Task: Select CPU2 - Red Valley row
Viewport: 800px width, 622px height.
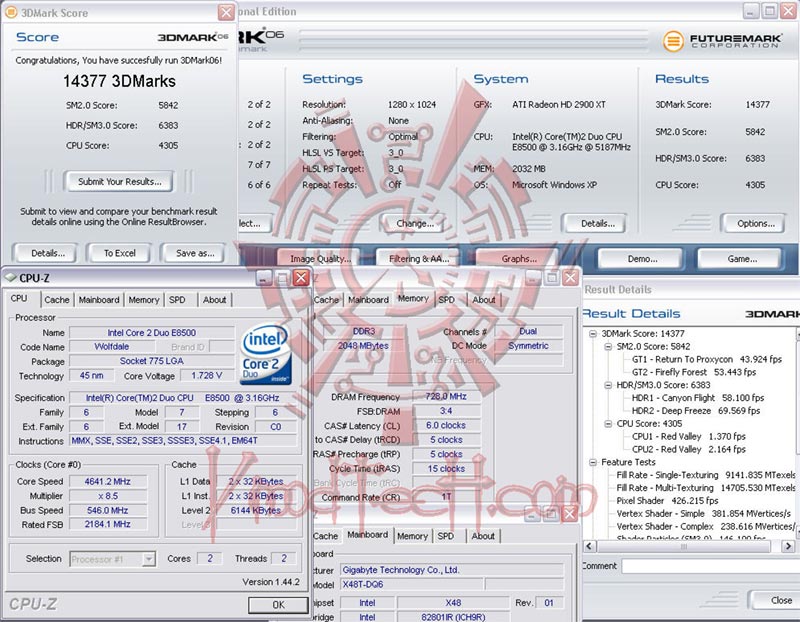Action: [x=689, y=450]
